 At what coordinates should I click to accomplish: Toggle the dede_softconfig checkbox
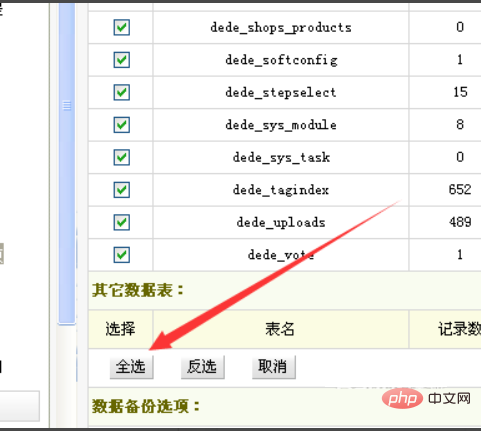tap(121, 60)
